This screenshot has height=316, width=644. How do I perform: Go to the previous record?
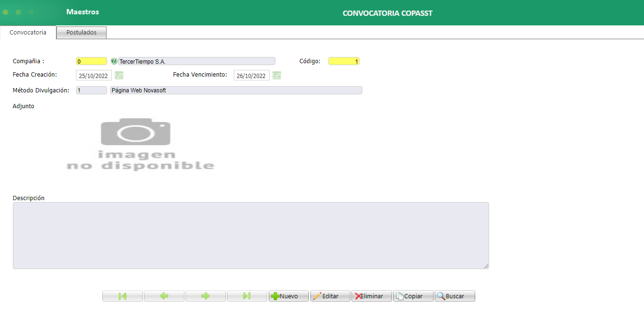point(164,296)
